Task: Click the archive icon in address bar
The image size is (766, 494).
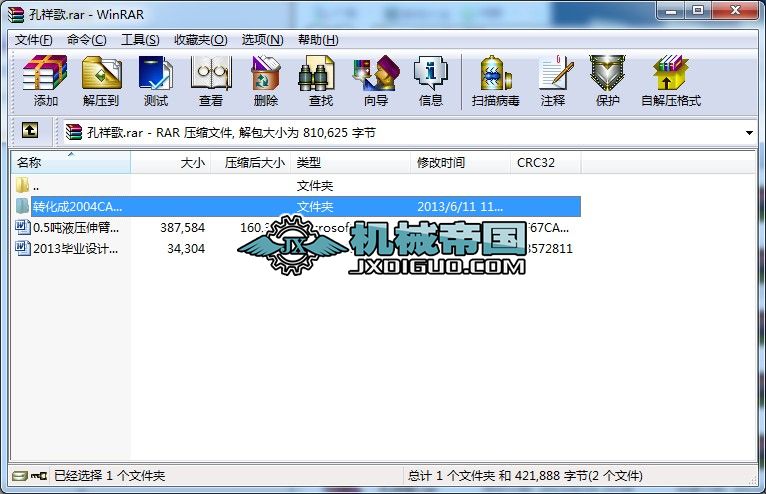Action: click(x=74, y=132)
